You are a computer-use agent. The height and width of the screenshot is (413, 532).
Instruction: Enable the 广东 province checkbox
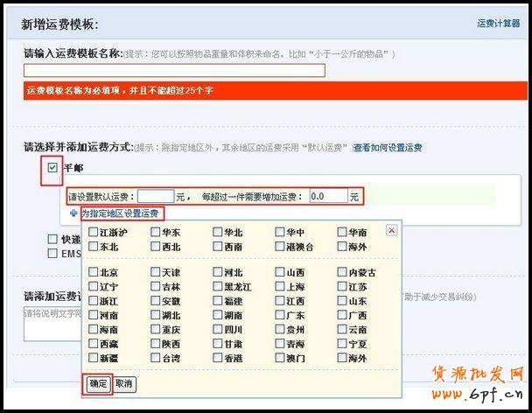pos(279,316)
